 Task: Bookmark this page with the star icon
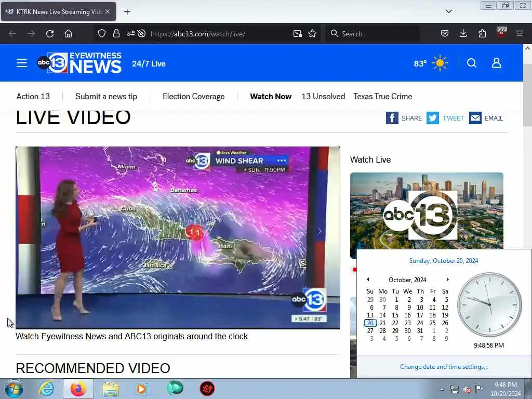pyautogui.click(x=312, y=34)
